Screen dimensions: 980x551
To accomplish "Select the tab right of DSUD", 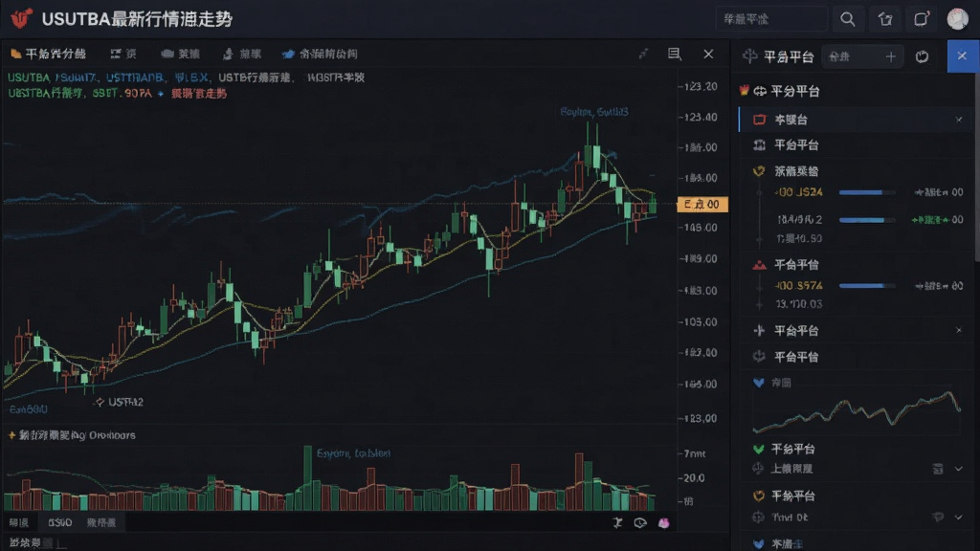I will click(101, 522).
